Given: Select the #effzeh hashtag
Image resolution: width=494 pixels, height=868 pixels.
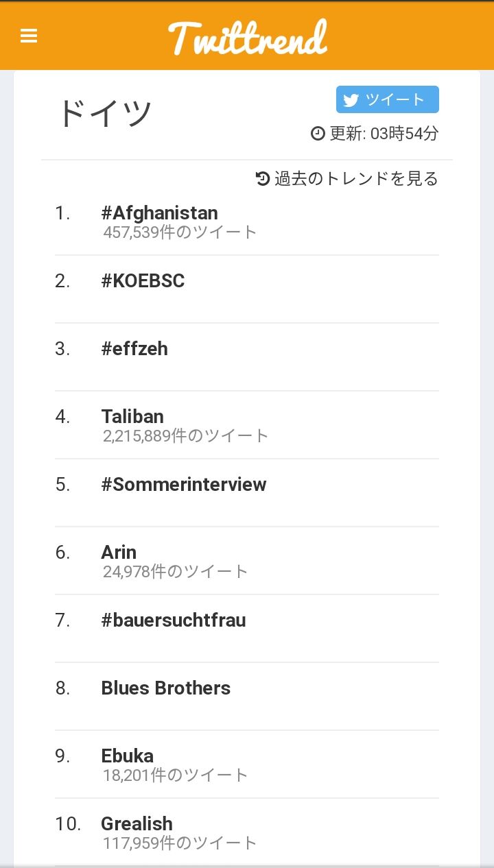Looking at the screenshot, I should pyautogui.click(x=134, y=349).
